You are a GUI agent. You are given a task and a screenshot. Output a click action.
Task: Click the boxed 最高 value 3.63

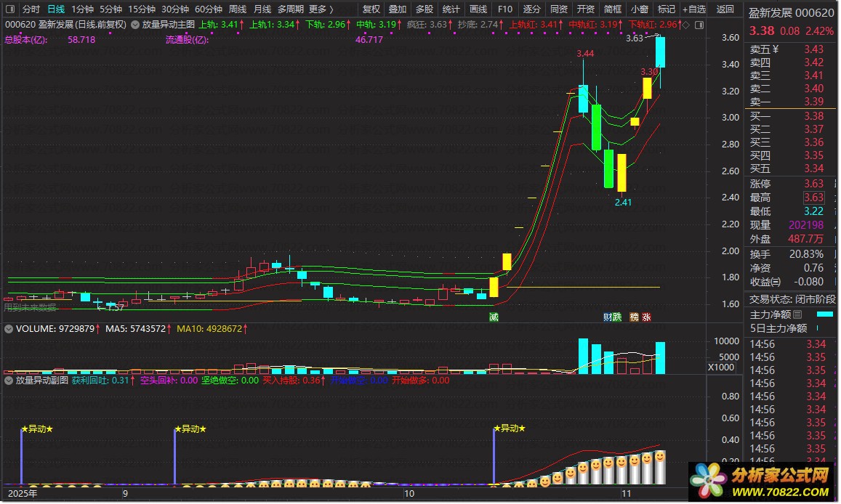813,198
